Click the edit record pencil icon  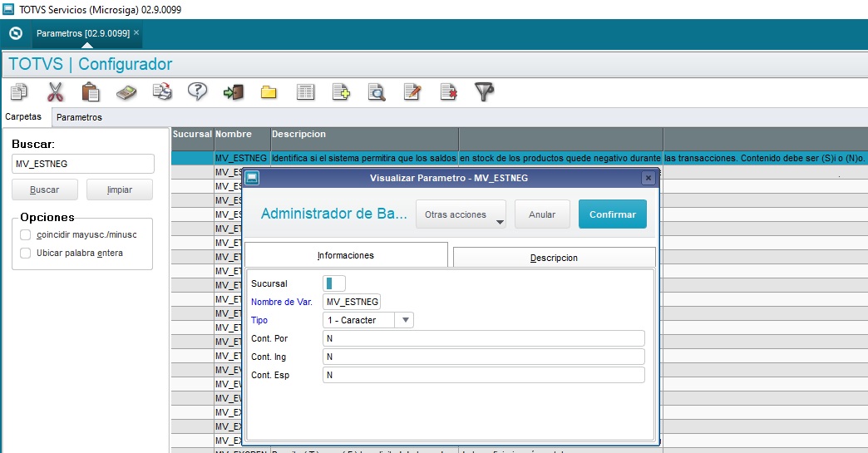pos(412,91)
